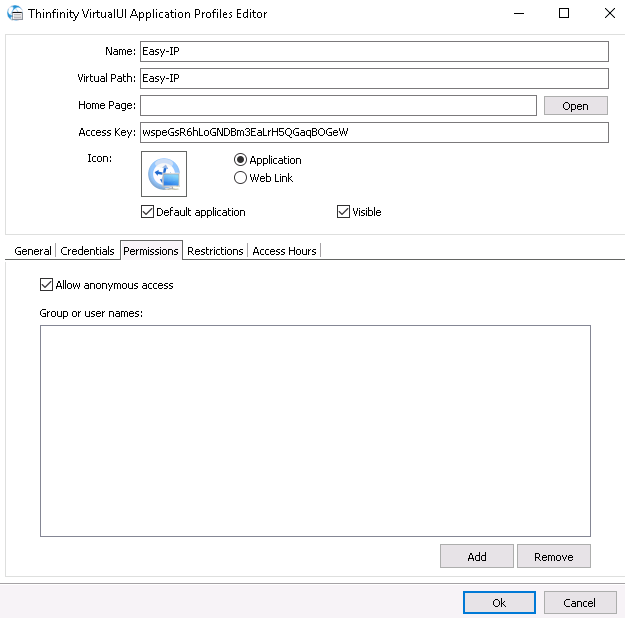
Task: Open the Access Hours tab
Action: pos(284,251)
